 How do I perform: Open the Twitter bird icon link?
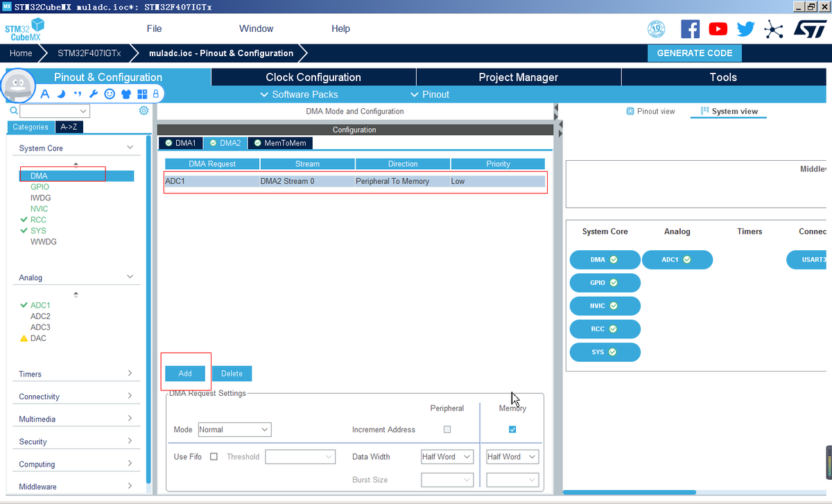[746, 29]
